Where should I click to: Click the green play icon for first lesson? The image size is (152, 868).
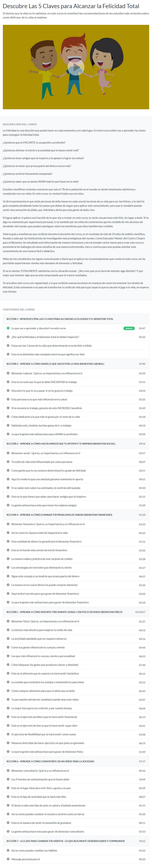[8, 328]
